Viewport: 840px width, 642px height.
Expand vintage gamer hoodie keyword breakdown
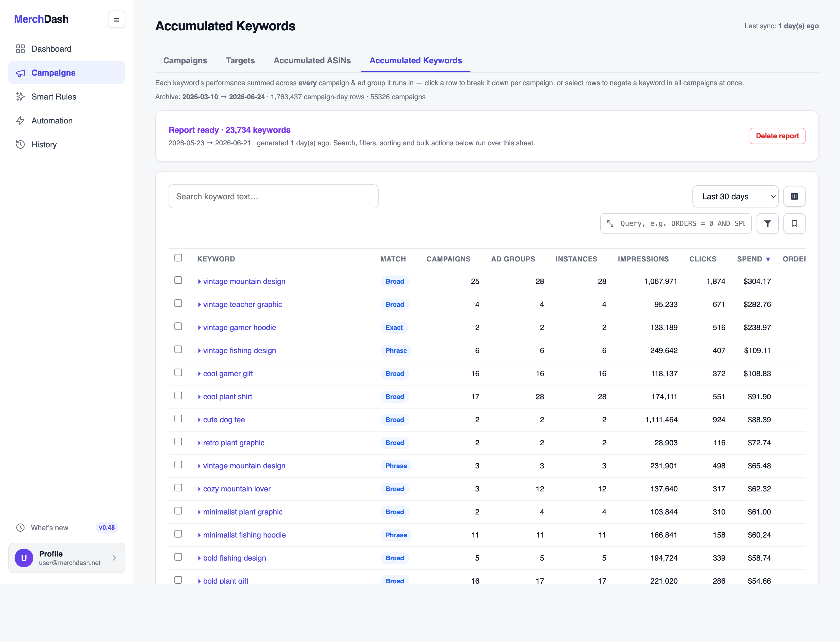click(x=199, y=327)
